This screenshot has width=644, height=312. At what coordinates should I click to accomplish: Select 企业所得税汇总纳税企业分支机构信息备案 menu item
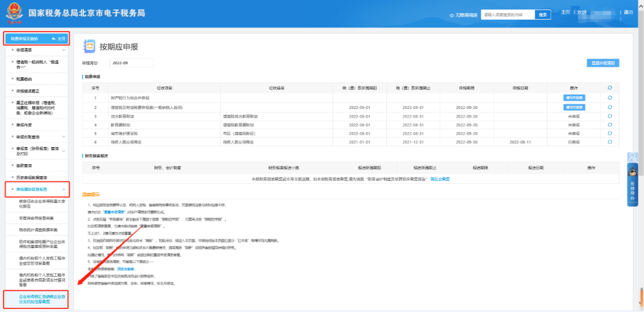tap(36, 299)
